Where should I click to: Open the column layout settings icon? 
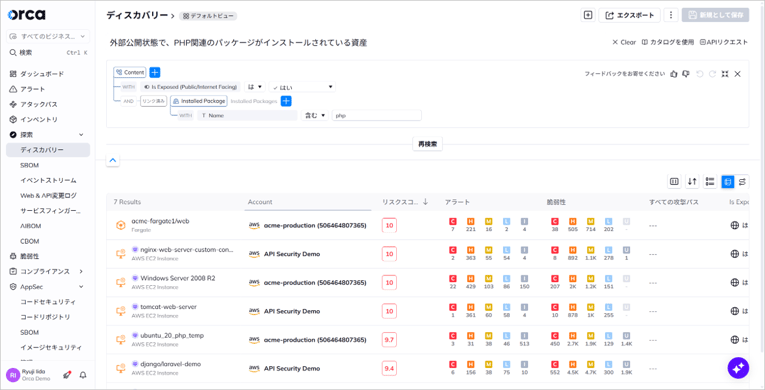(x=674, y=182)
